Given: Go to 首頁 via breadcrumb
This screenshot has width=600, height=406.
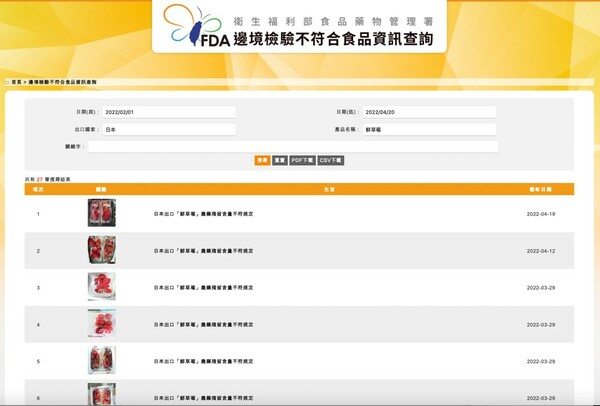Looking at the screenshot, I should coord(15,82).
